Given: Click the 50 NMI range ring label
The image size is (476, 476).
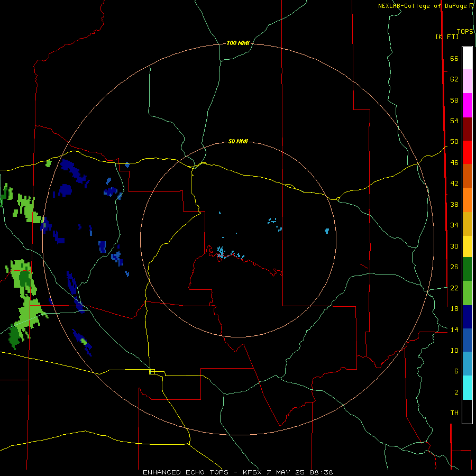Looking at the screenshot, I should pos(238,141).
